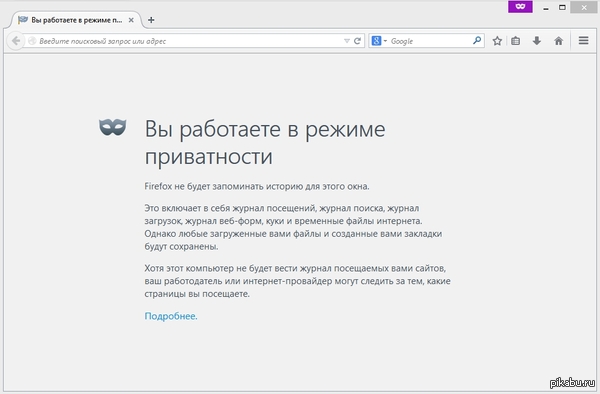Open a new tab with plus button
The width and height of the screenshot is (600, 394).
pyautogui.click(x=151, y=20)
